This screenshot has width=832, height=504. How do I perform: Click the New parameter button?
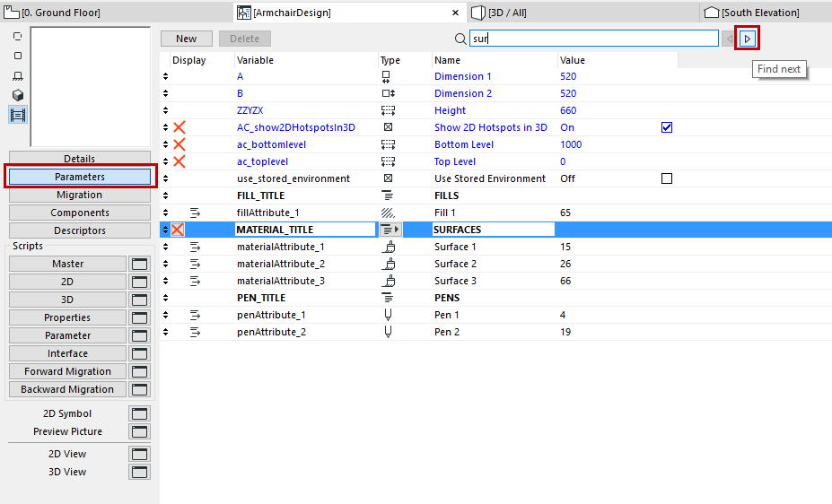point(187,39)
